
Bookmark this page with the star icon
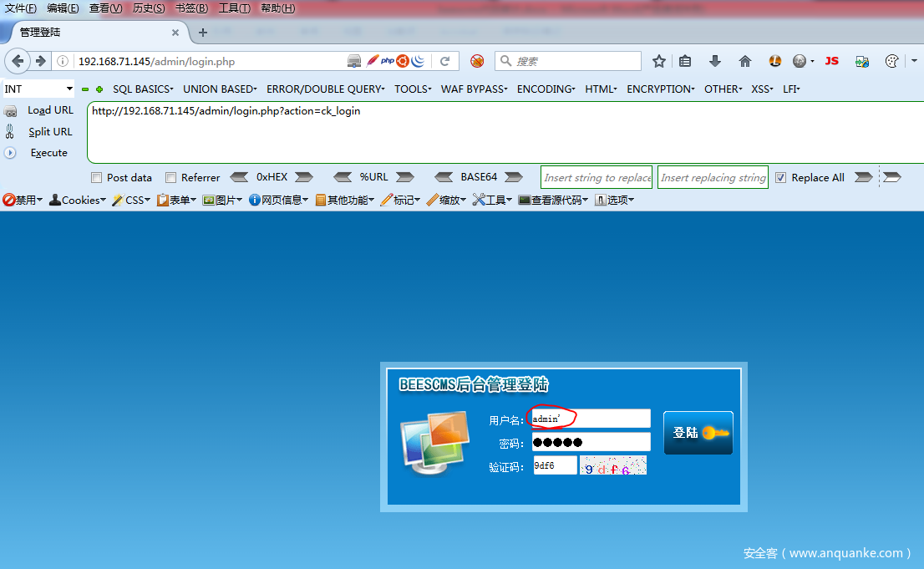click(x=659, y=61)
